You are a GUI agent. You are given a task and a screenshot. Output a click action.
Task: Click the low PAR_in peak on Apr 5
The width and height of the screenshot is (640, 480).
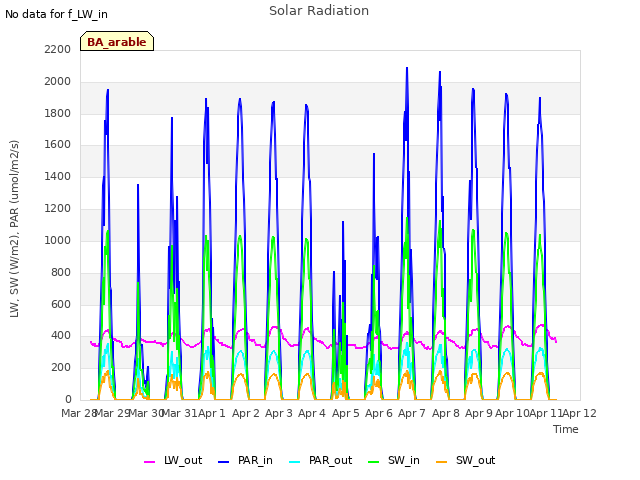click(343, 222)
